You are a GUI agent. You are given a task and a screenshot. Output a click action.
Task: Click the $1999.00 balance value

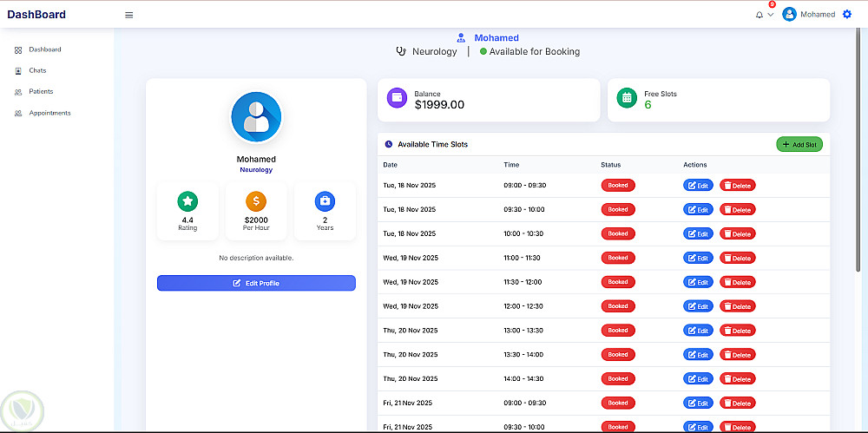[439, 105]
